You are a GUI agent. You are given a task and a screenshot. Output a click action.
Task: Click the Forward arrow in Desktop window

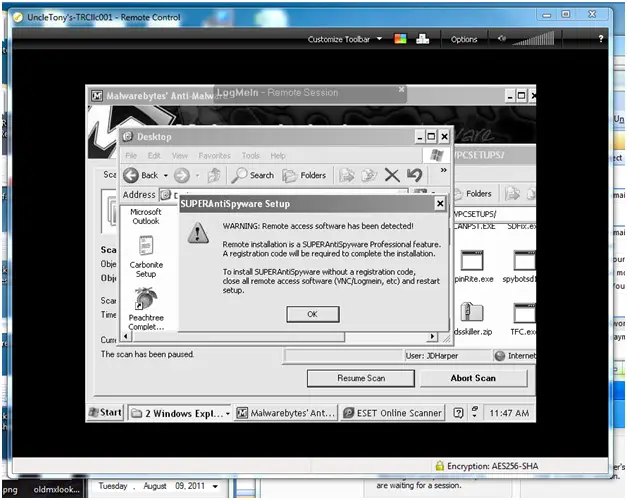(182, 175)
